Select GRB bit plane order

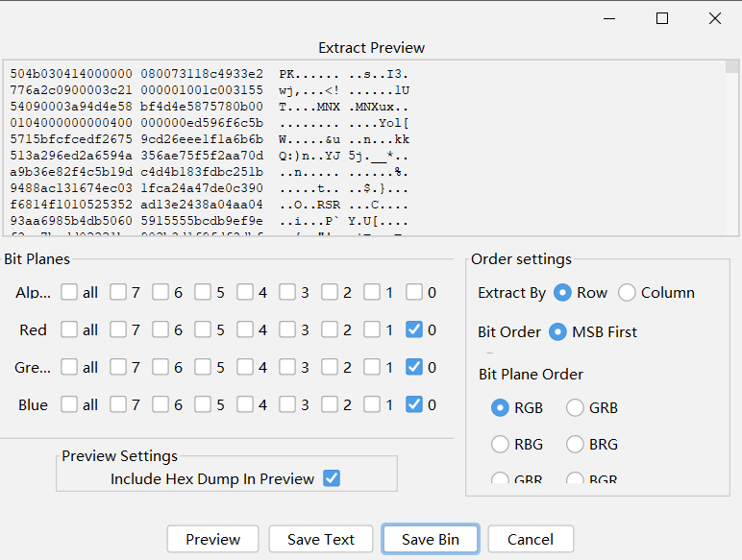pyautogui.click(x=575, y=407)
